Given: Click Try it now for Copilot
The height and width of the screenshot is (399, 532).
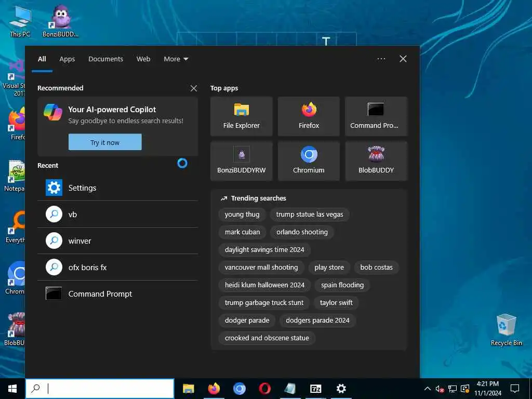Looking at the screenshot, I should coord(105,142).
